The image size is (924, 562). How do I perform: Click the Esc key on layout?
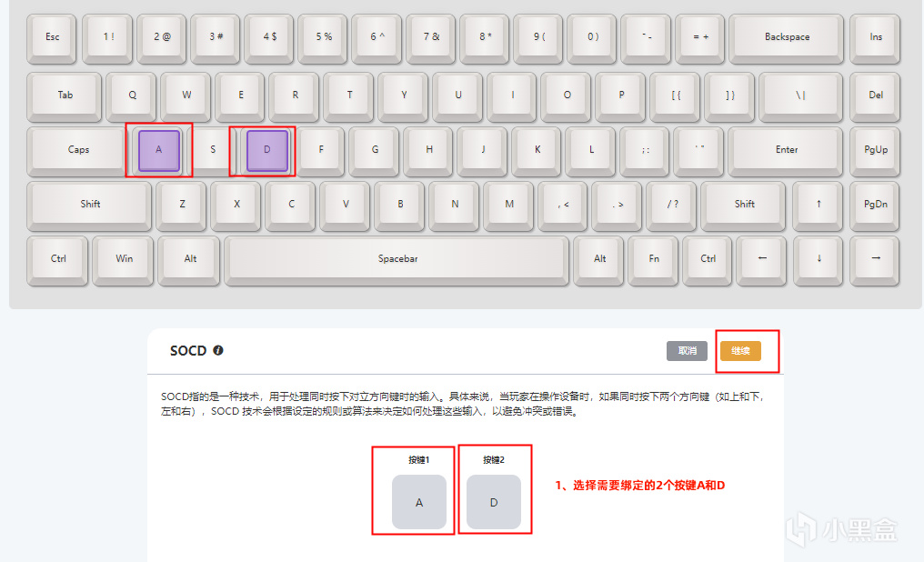click(x=52, y=38)
